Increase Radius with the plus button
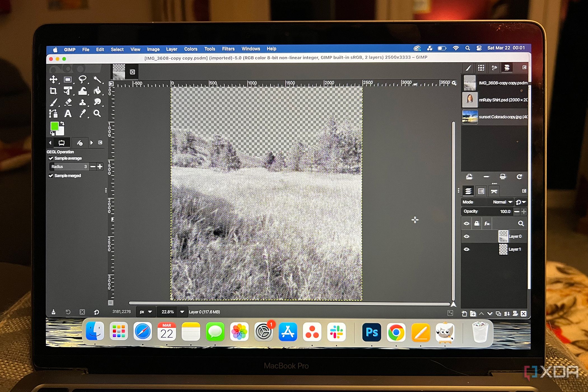 [100, 167]
